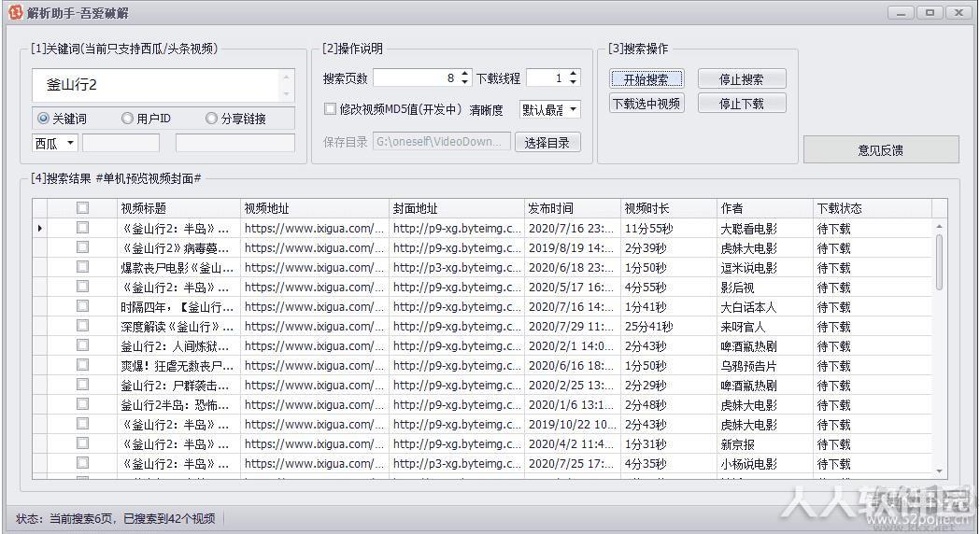The height and width of the screenshot is (534, 980).
Task: Click publish time 2019/10/22 10…
Action: [573, 424]
